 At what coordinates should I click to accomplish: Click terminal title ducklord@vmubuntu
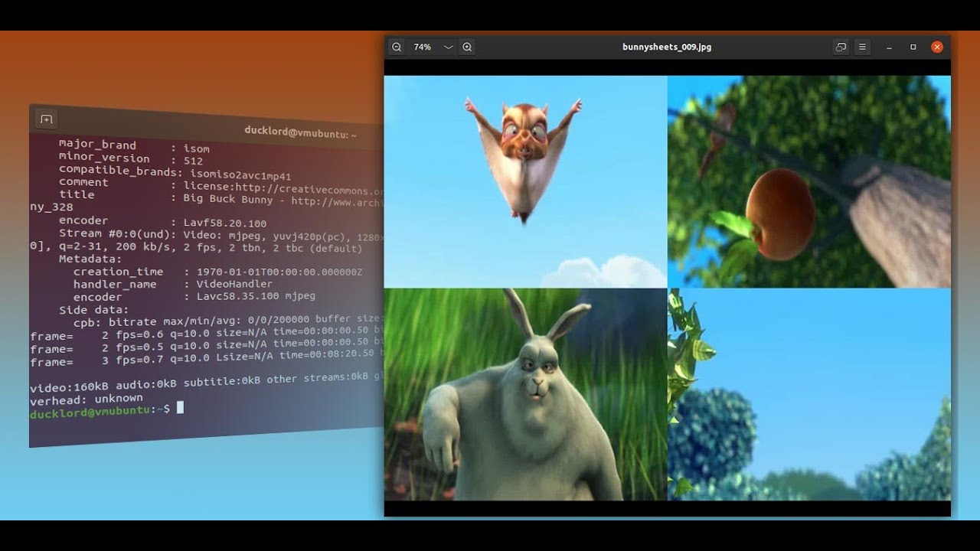300,132
